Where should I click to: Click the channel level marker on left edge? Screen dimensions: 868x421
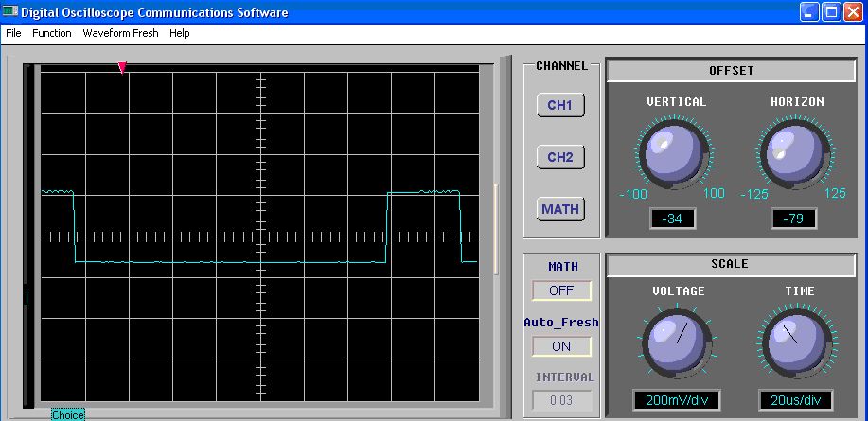[x=27, y=298]
